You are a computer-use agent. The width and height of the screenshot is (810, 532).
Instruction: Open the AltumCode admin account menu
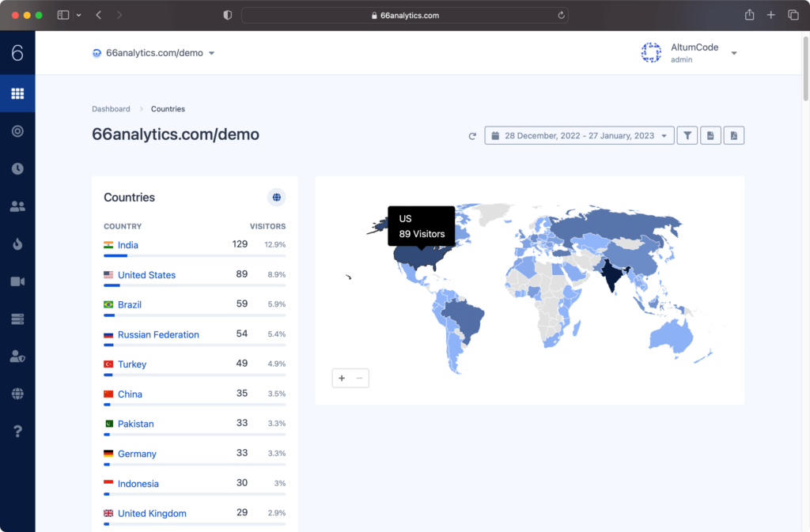click(x=688, y=53)
